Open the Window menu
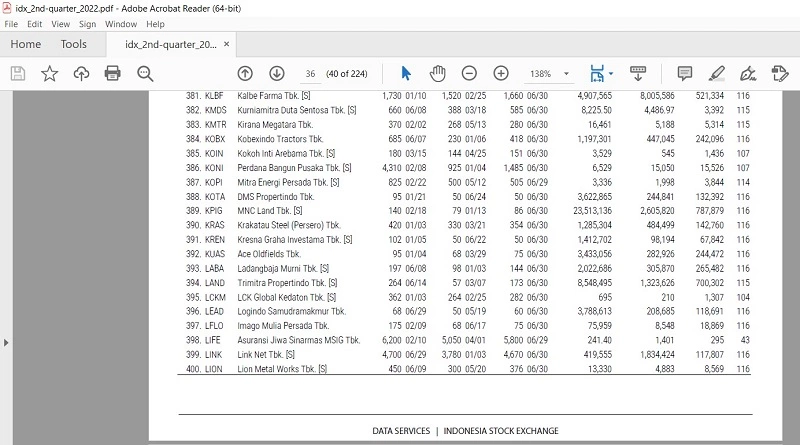Viewport: 800px width, 445px height. pyautogui.click(x=121, y=24)
